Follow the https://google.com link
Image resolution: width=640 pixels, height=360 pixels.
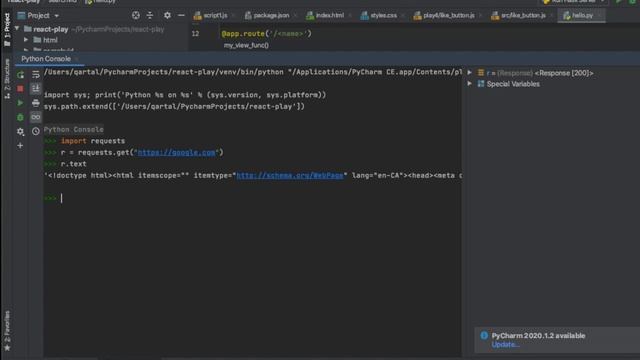pyautogui.click(x=176, y=152)
